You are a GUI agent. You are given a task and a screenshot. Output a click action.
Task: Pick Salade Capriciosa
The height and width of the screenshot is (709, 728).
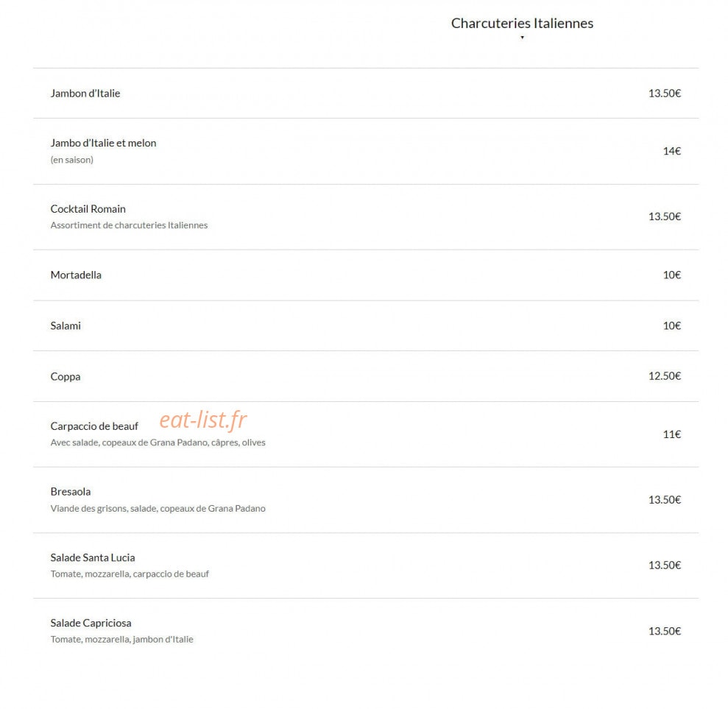[91, 623]
